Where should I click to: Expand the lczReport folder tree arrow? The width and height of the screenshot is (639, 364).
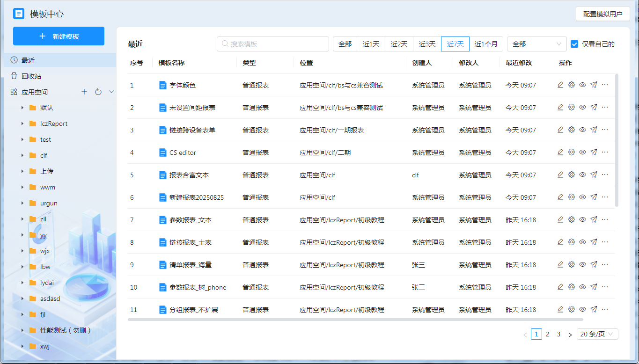[22, 124]
